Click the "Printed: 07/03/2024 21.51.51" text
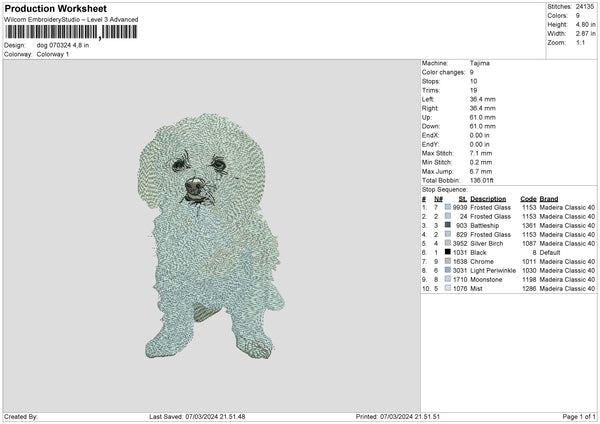 pyautogui.click(x=398, y=416)
